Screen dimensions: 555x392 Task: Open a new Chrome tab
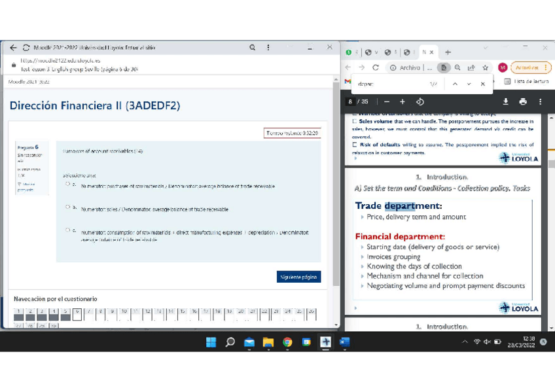(x=448, y=52)
